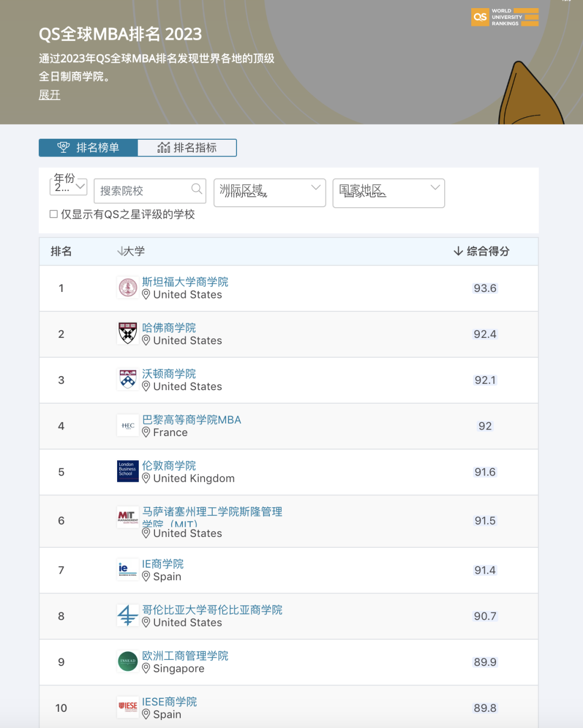
Task: Sort by 综合得分 column header
Action: coord(482,251)
